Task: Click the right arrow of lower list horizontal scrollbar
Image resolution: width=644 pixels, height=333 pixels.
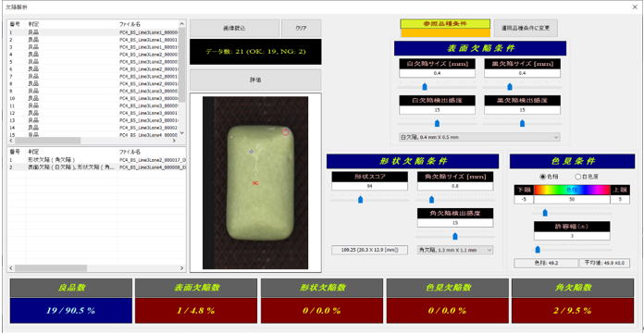Action: click(x=182, y=268)
